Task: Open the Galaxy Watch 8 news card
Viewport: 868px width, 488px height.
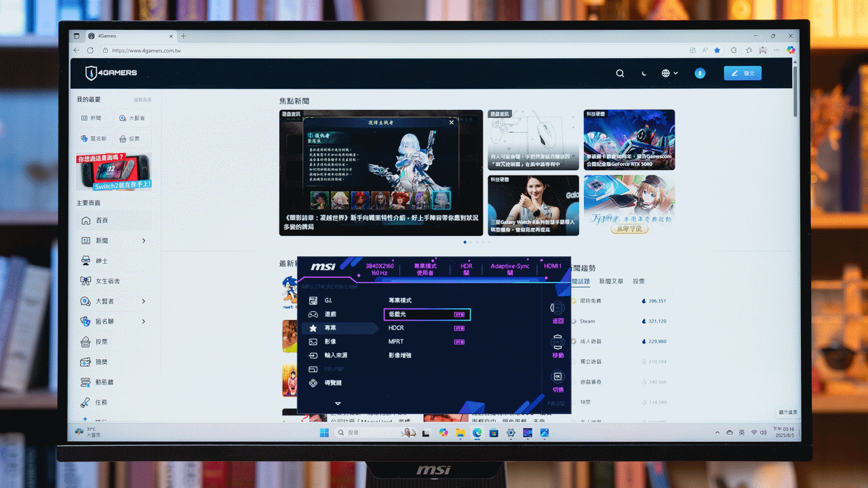Action: pos(534,205)
